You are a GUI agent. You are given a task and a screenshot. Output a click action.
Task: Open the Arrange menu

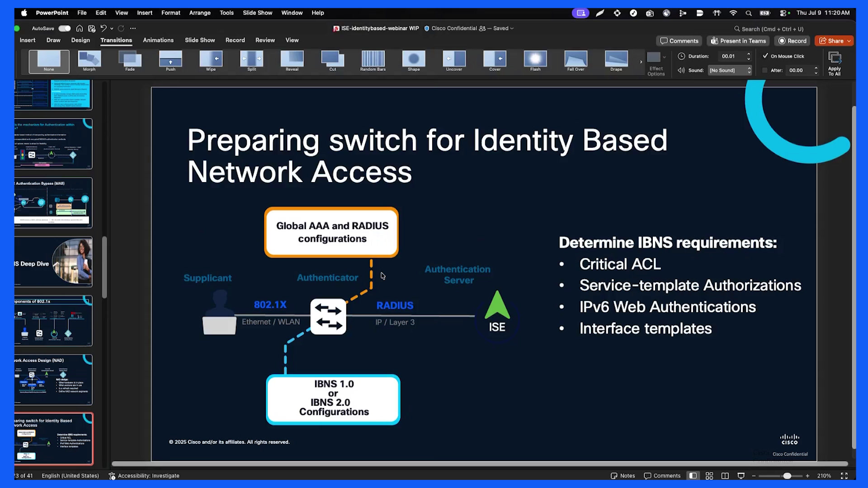(200, 13)
